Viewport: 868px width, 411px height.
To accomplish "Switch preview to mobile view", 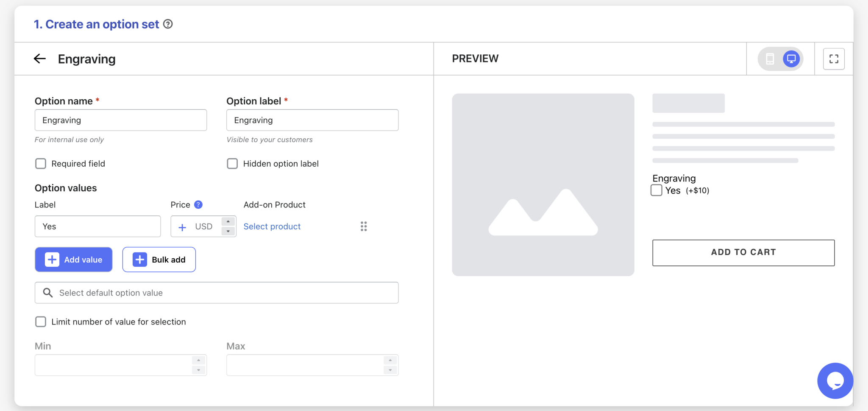I will [770, 59].
